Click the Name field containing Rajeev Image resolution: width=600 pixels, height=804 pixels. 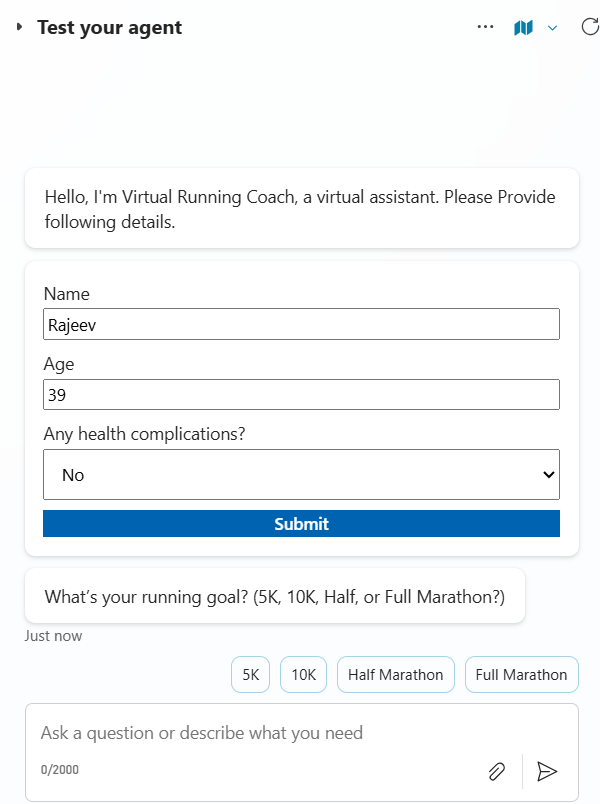(x=301, y=324)
